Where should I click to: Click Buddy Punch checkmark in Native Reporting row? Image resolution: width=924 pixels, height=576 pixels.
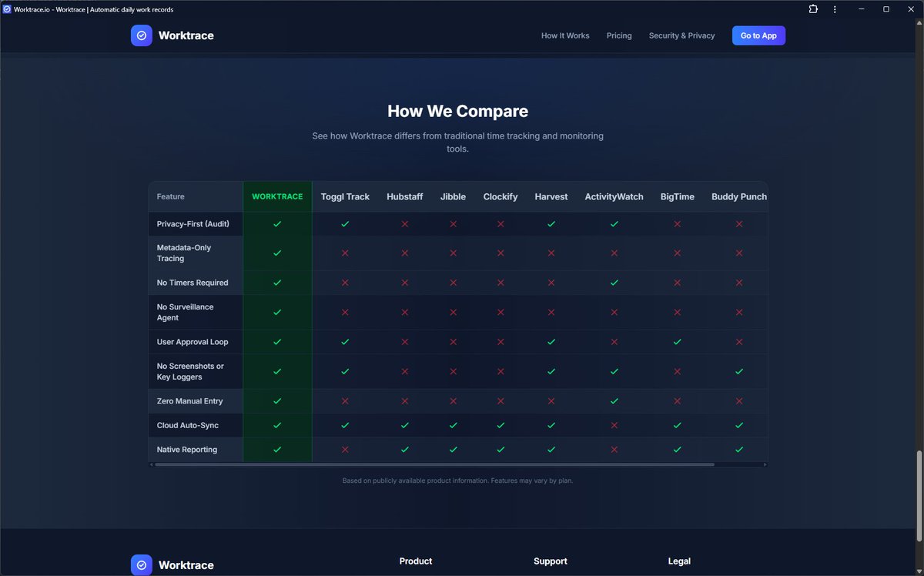tap(739, 450)
